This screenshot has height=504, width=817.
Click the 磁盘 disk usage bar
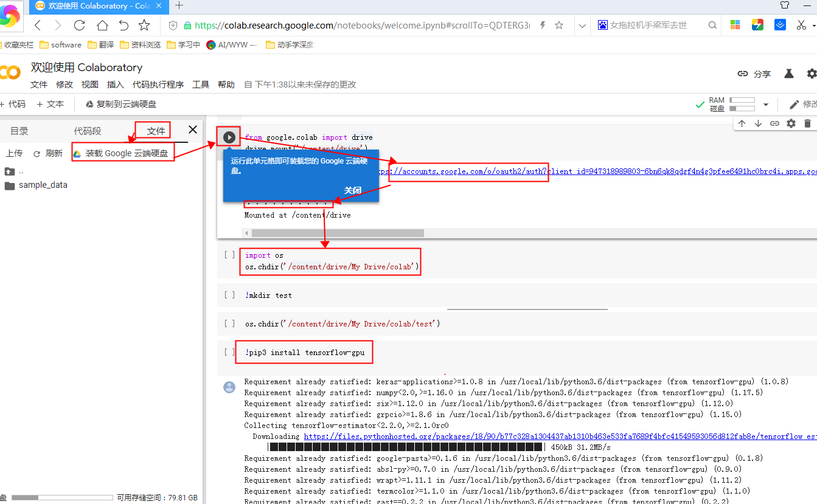point(742,109)
